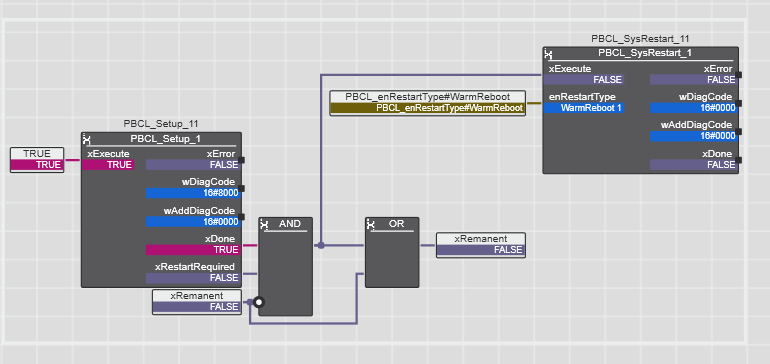Select the TRUE constant input box
The image size is (770, 364).
pyautogui.click(x=37, y=160)
